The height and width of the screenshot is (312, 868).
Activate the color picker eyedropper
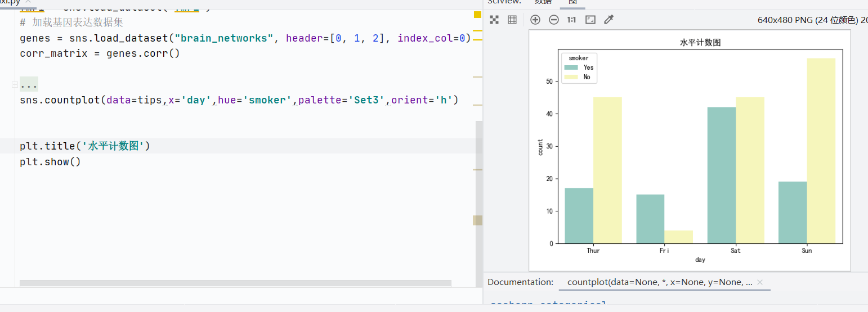[x=609, y=20]
